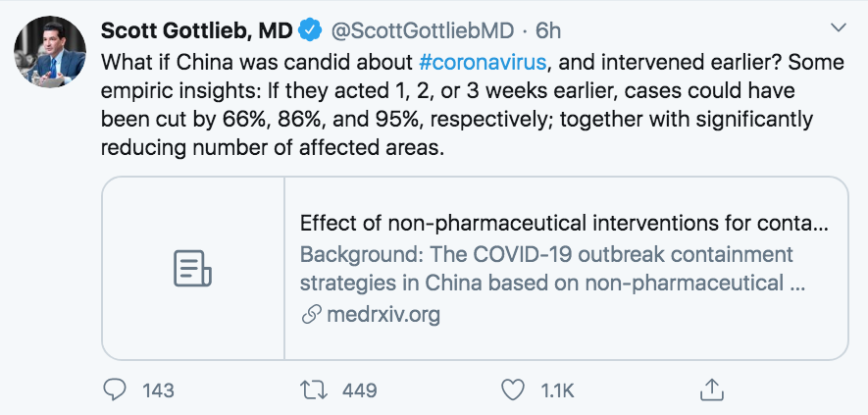Viewport: 868px width, 415px height.
Task: Open Scott Gottlieb's profile avatar photo
Action: [50, 52]
